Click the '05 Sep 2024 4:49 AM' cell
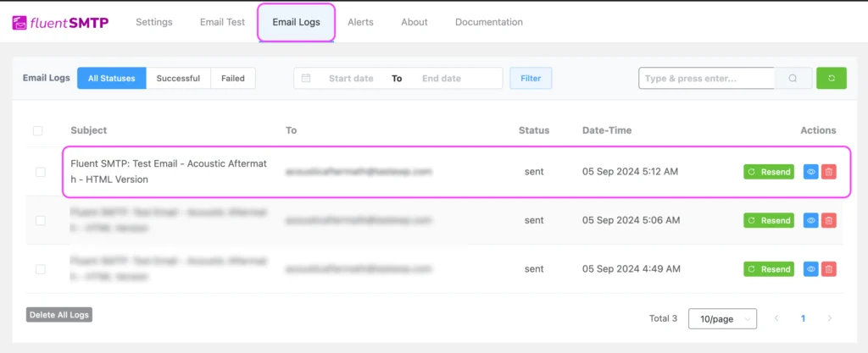The width and height of the screenshot is (868, 353). pyautogui.click(x=631, y=269)
